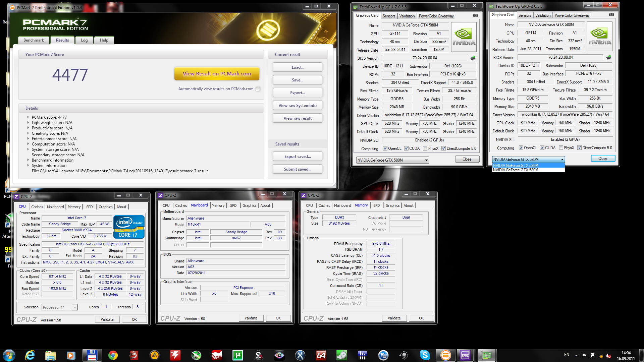644x362 pixels.
Task: Open Windows Explorer folder taskbar icon
Action: 51,355
